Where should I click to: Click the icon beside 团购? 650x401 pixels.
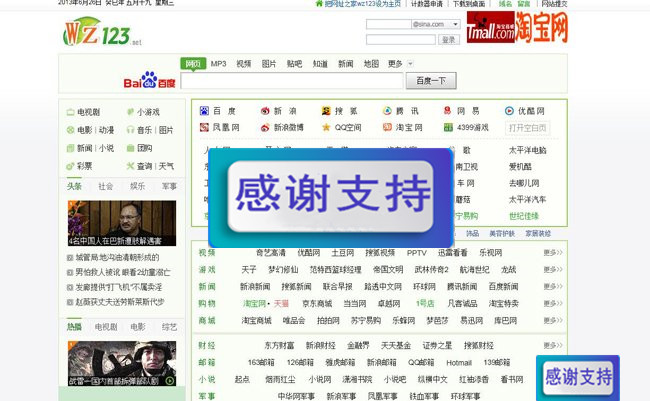(130, 148)
